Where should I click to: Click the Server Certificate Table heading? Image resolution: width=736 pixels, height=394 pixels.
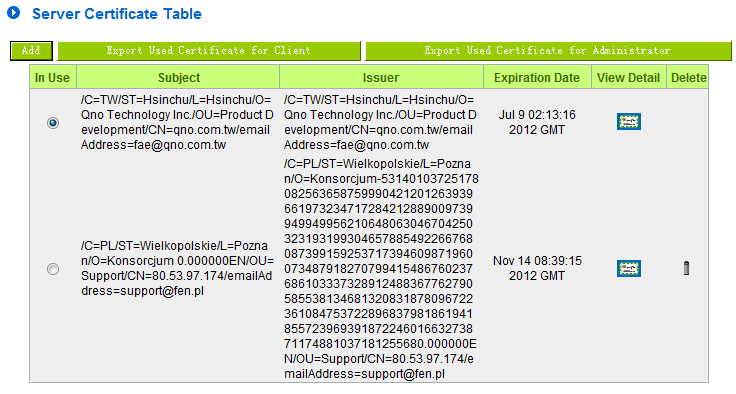point(117,14)
